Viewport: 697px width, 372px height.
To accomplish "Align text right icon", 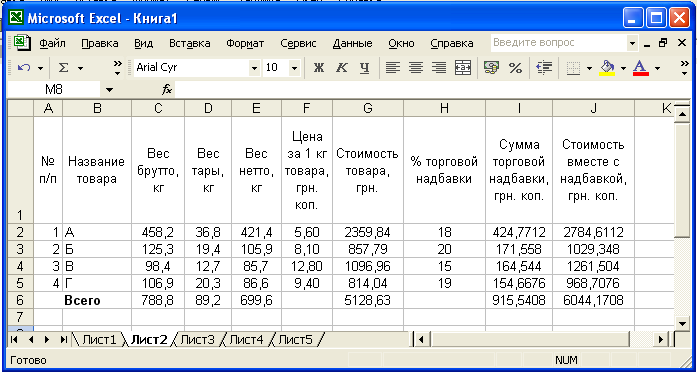I will click(x=439, y=68).
